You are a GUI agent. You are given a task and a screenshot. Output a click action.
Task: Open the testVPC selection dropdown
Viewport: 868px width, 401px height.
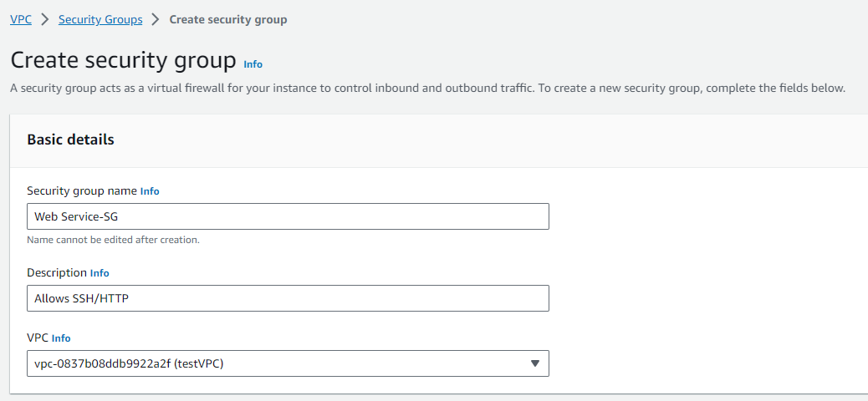point(276,363)
